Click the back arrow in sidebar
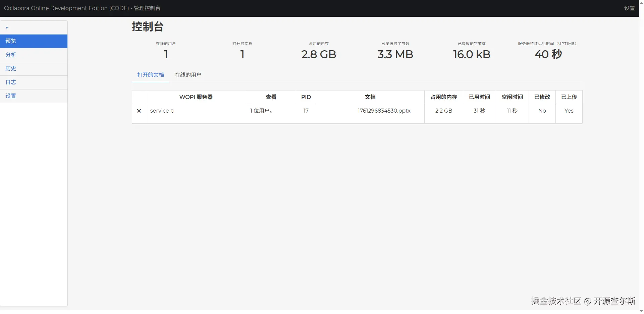644x314 pixels. pyautogui.click(x=7, y=28)
